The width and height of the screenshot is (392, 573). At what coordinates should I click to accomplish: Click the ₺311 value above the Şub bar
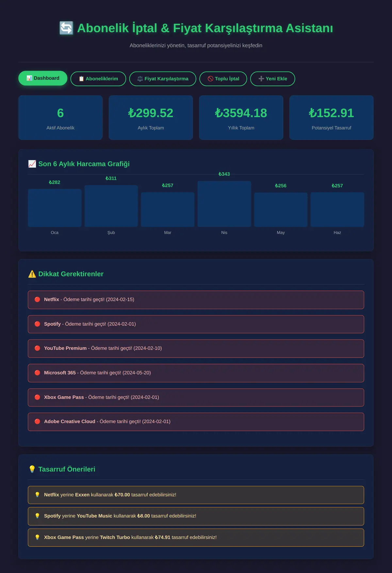[111, 178]
